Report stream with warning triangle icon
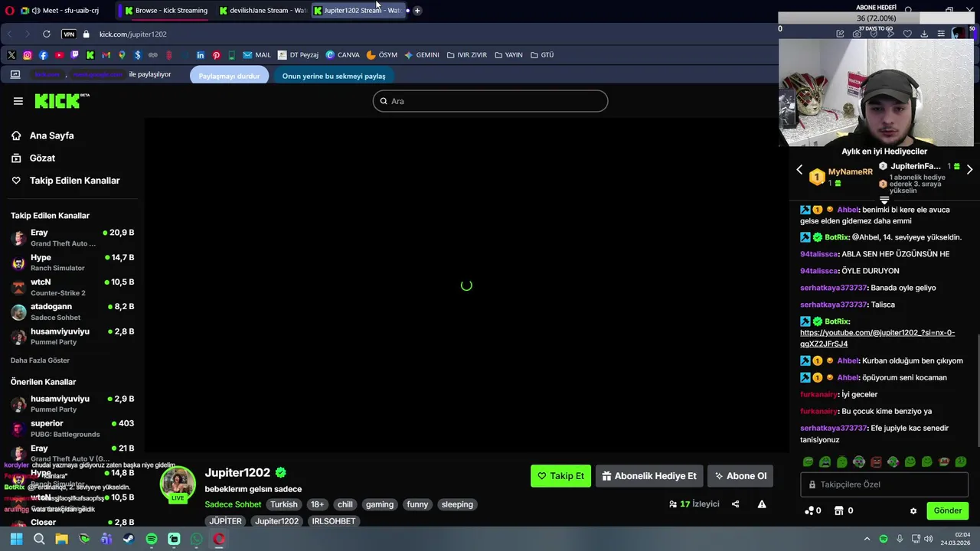Viewport: 980px width, 551px height. (x=762, y=504)
